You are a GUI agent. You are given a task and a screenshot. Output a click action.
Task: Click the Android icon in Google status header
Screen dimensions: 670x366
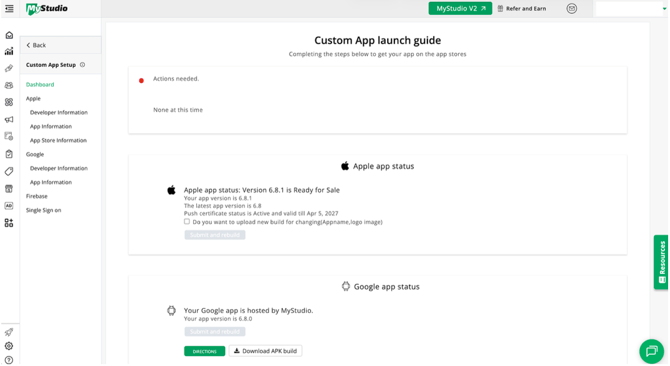coord(346,286)
